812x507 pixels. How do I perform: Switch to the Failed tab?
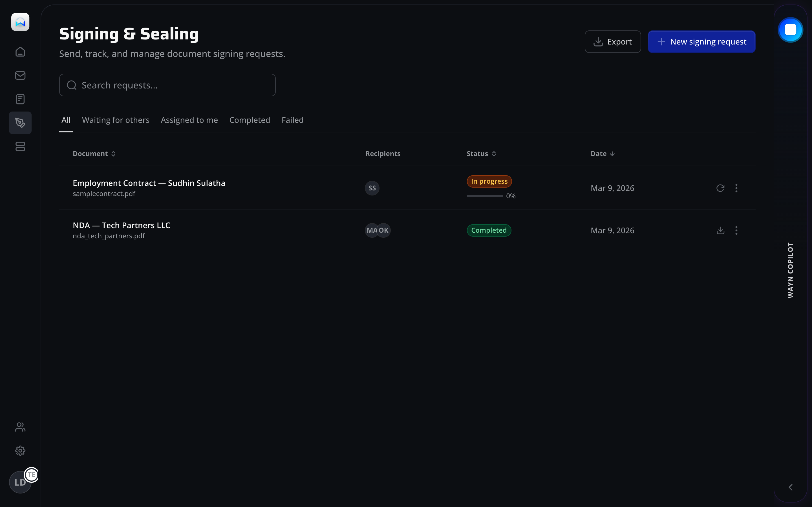[x=292, y=120]
